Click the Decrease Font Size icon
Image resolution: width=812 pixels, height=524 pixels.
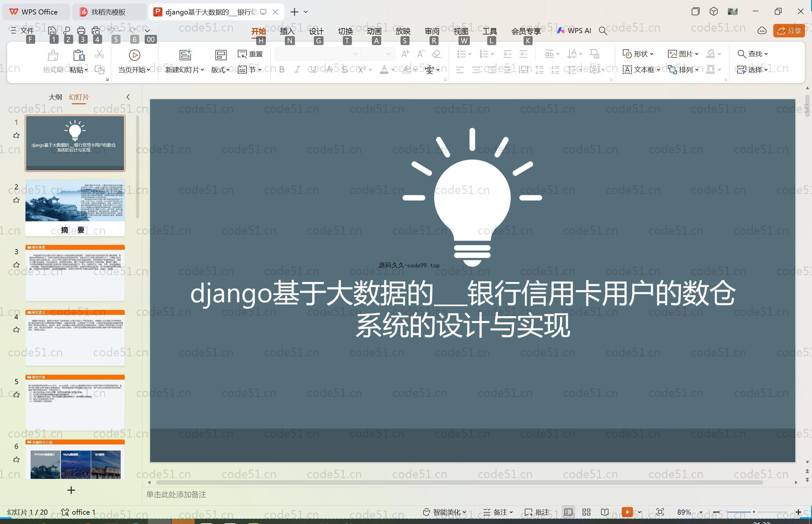coord(421,54)
